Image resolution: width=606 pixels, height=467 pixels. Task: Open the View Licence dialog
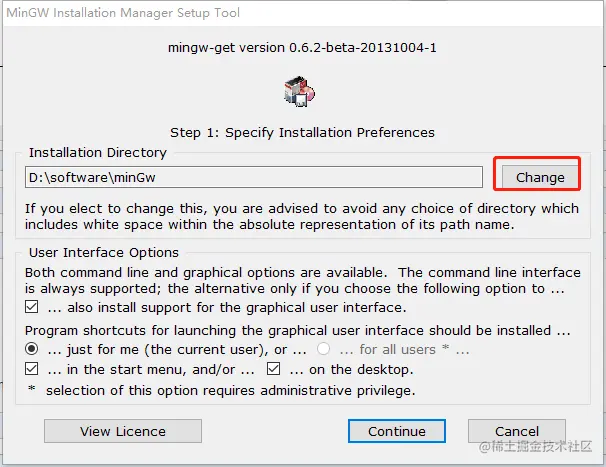click(123, 431)
